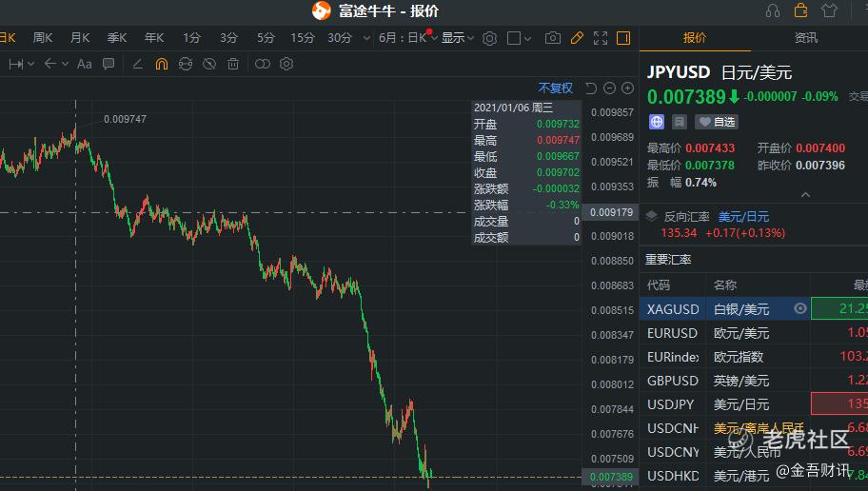Open 美元/日元 reverse rate link
The width and height of the screenshot is (868, 491).
743,216
